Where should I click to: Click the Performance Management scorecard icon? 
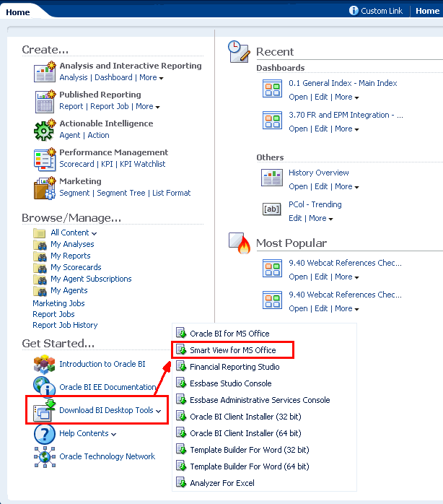click(45, 159)
